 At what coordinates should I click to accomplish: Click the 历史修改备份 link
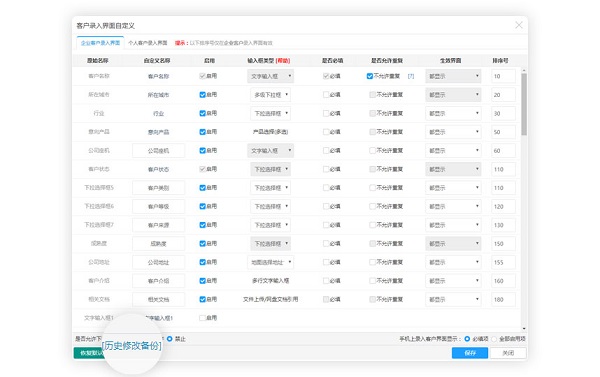[x=132, y=346]
